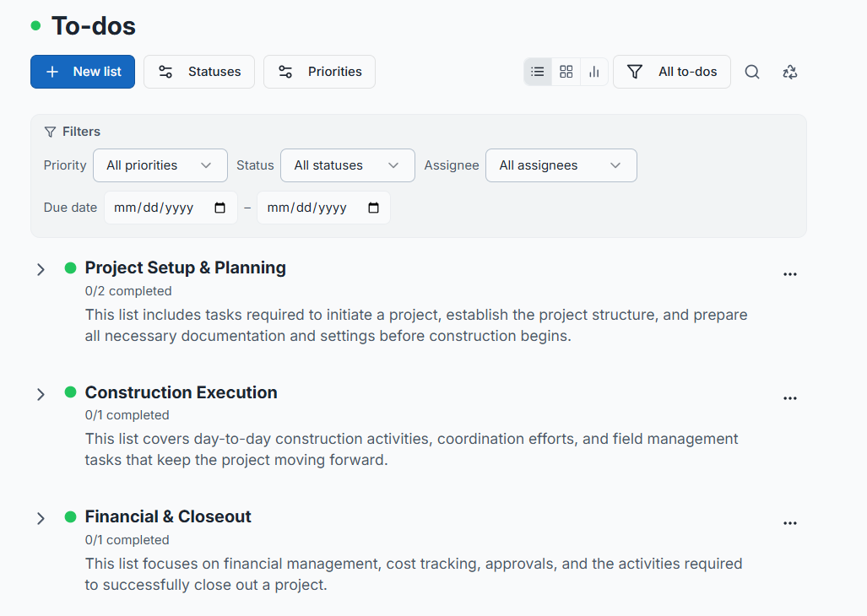Screen dimensions: 867x616
Task: Click green status dot of Project Setup & Planning
Action: click(70, 268)
